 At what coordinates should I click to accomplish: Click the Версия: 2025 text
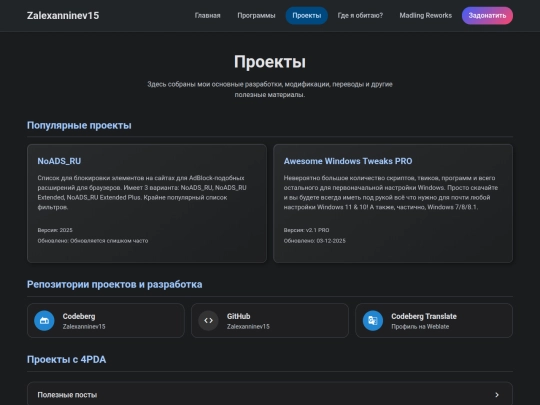pyautogui.click(x=55, y=230)
